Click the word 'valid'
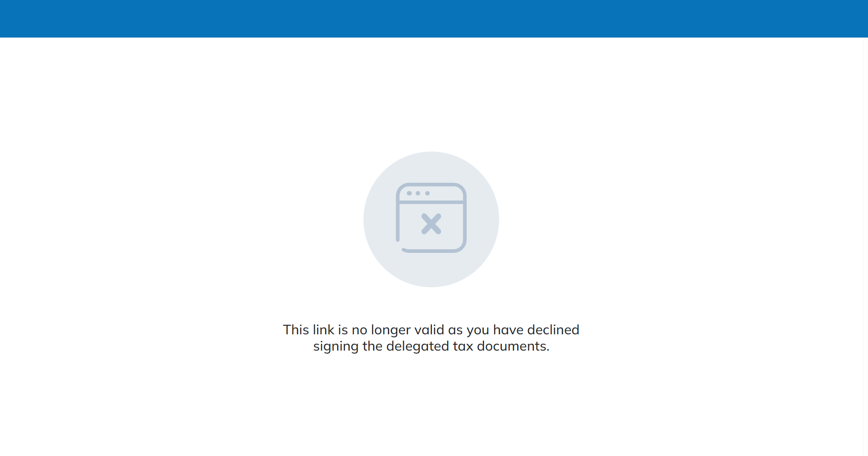Image resolution: width=868 pixels, height=456 pixels. [429, 330]
